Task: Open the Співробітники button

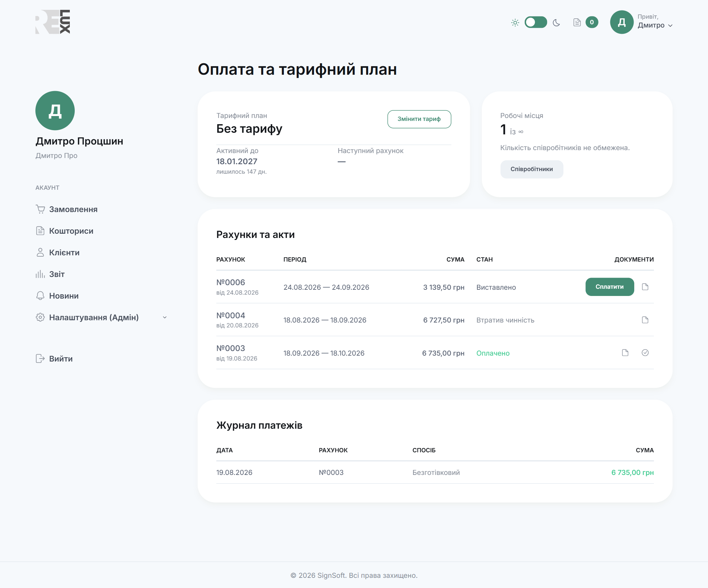Action: 531,169
